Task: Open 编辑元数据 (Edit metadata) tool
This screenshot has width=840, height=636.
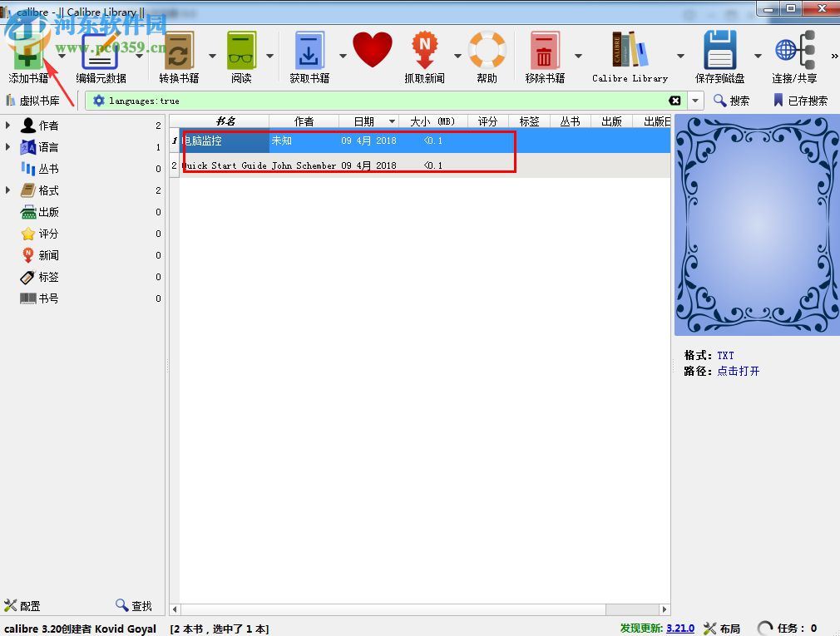Action: point(100,50)
